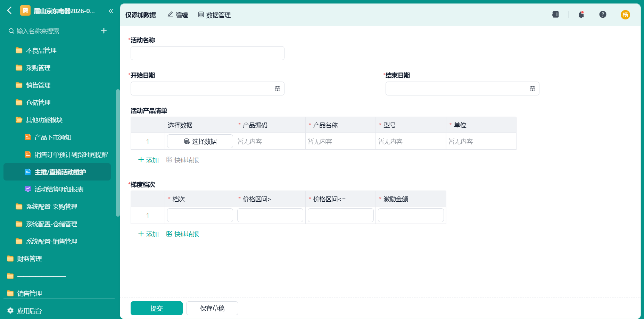Click the 开始日期 date field
The width and height of the screenshot is (644, 319).
point(207,89)
